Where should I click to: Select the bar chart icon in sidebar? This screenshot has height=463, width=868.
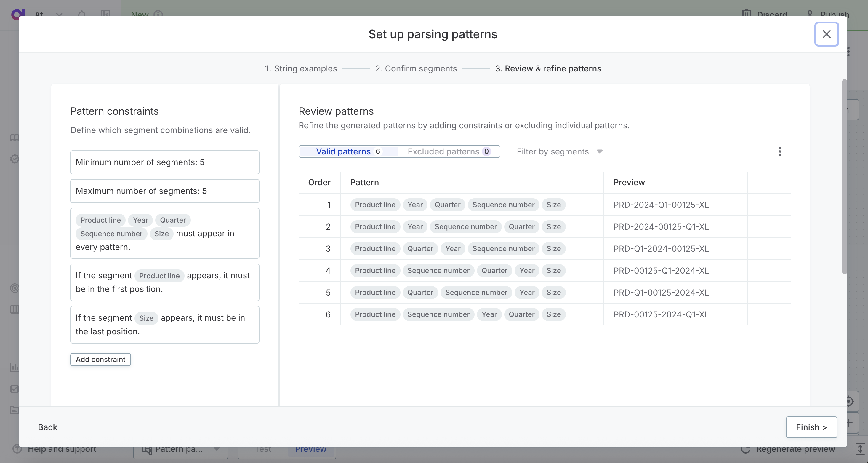tap(14, 367)
